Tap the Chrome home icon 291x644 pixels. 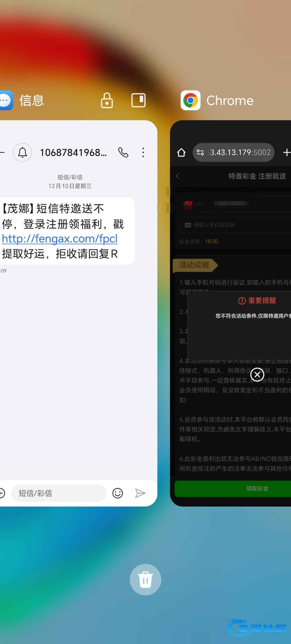tap(181, 152)
